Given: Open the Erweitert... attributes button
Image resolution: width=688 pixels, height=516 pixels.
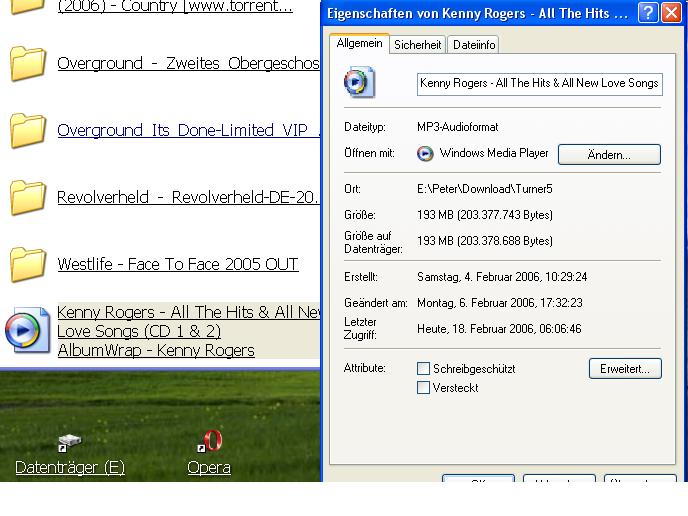Looking at the screenshot, I should pyautogui.click(x=625, y=369).
